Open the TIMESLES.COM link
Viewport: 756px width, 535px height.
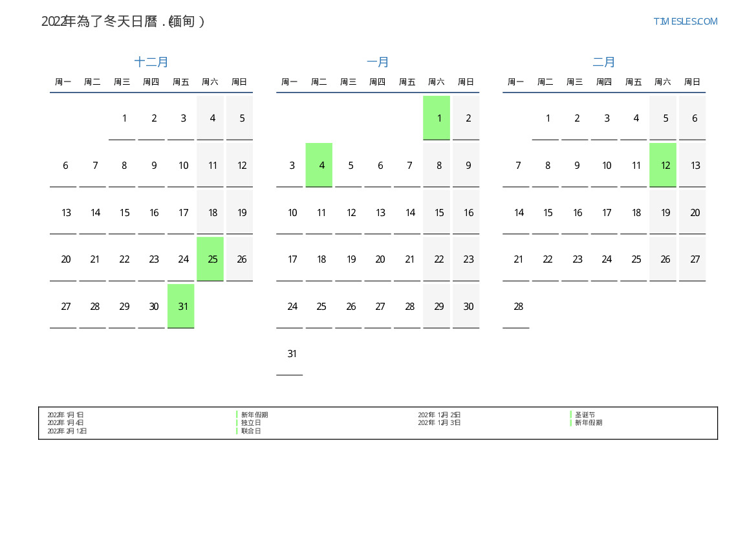point(686,21)
